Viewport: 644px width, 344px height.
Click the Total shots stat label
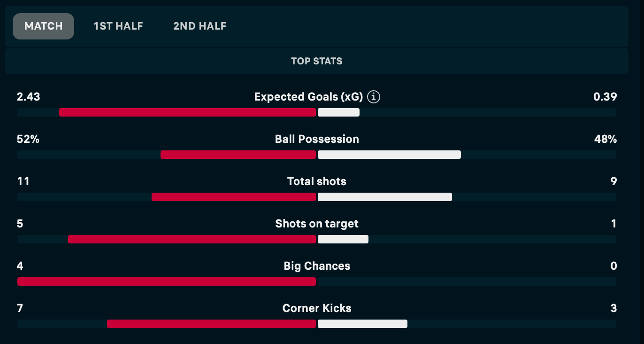[x=316, y=181]
